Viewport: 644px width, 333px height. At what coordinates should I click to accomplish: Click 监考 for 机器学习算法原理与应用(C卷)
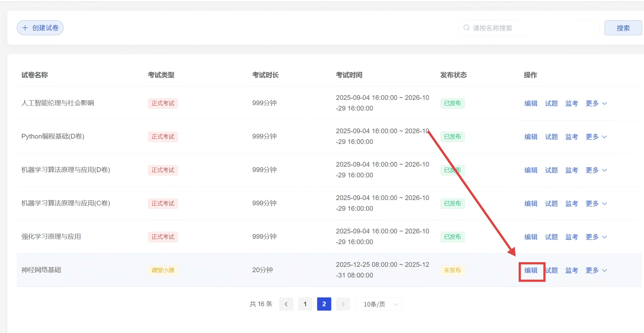(572, 204)
